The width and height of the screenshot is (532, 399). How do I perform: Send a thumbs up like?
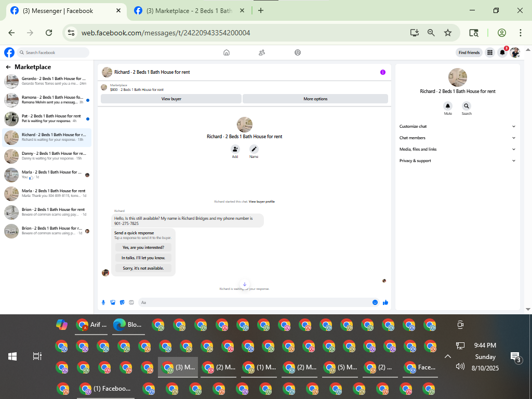pos(385,302)
